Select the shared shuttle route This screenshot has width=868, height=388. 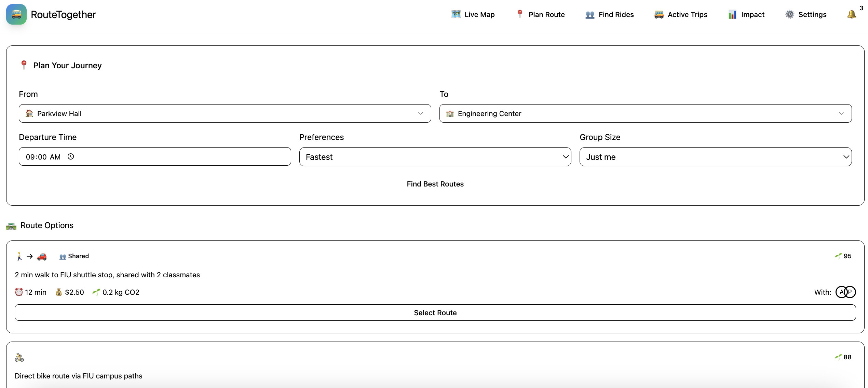coord(435,313)
